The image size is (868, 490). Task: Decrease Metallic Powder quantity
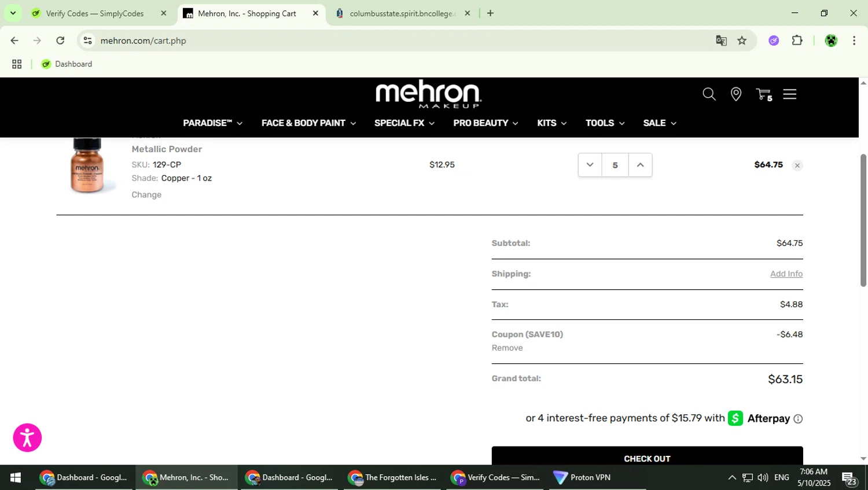point(590,165)
